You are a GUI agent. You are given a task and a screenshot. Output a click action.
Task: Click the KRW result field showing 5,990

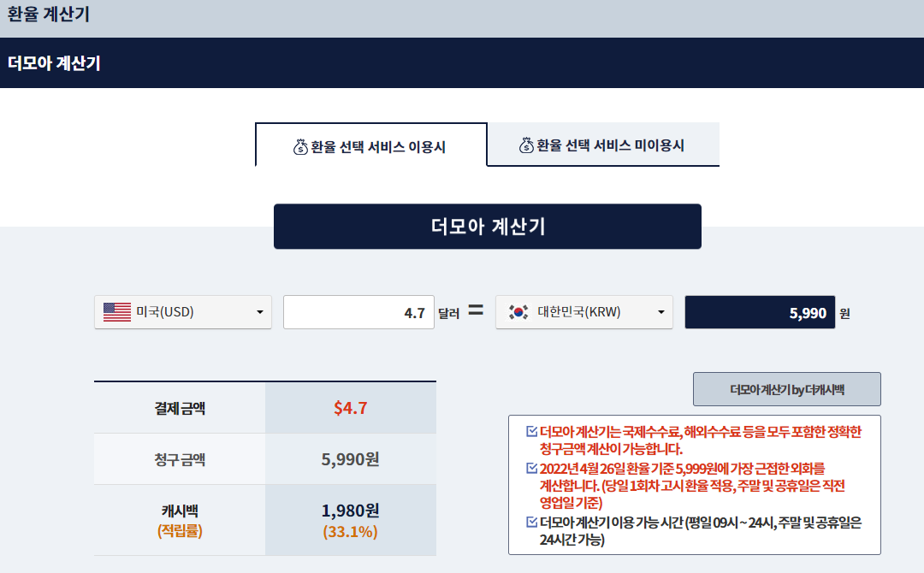[760, 312]
